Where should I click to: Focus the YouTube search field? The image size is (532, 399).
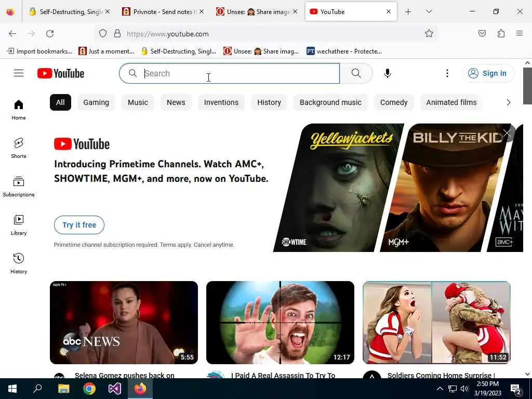229,73
